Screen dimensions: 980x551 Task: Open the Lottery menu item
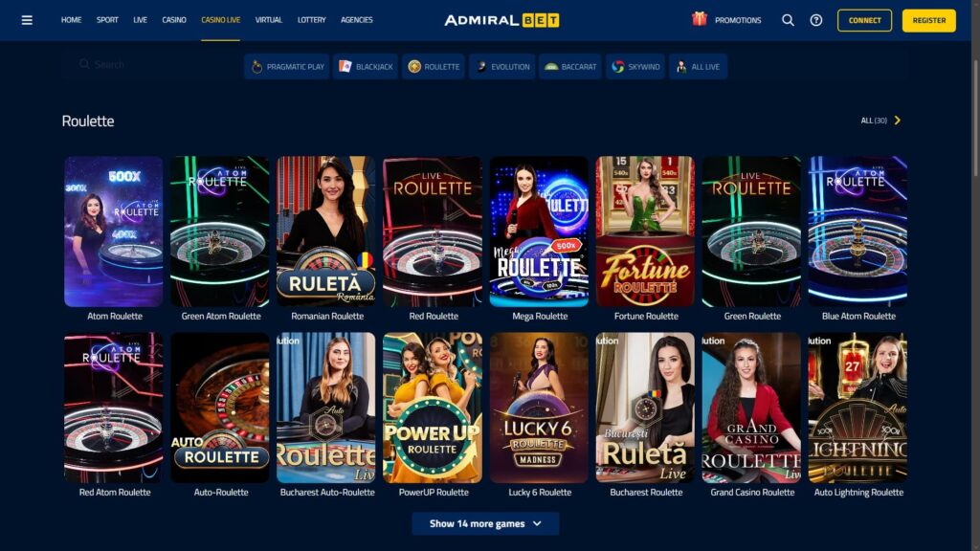coord(311,20)
